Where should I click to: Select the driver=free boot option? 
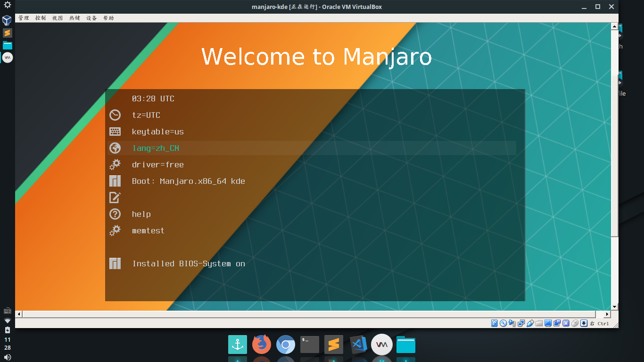312,165
